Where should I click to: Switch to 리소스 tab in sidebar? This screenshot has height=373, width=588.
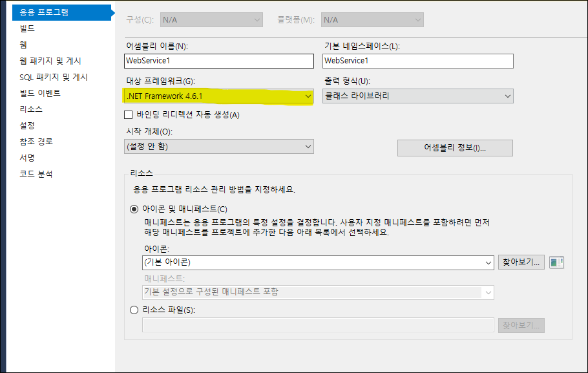coord(31,109)
